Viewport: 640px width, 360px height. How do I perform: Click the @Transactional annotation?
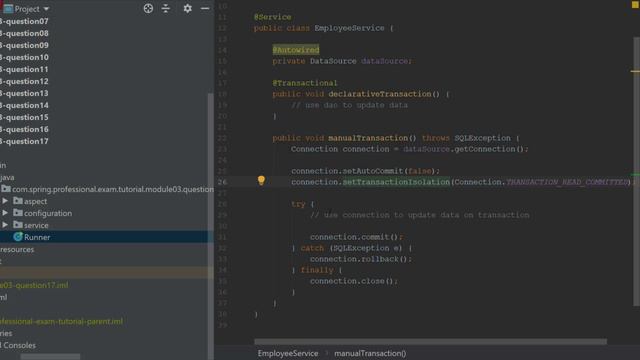pyautogui.click(x=305, y=83)
